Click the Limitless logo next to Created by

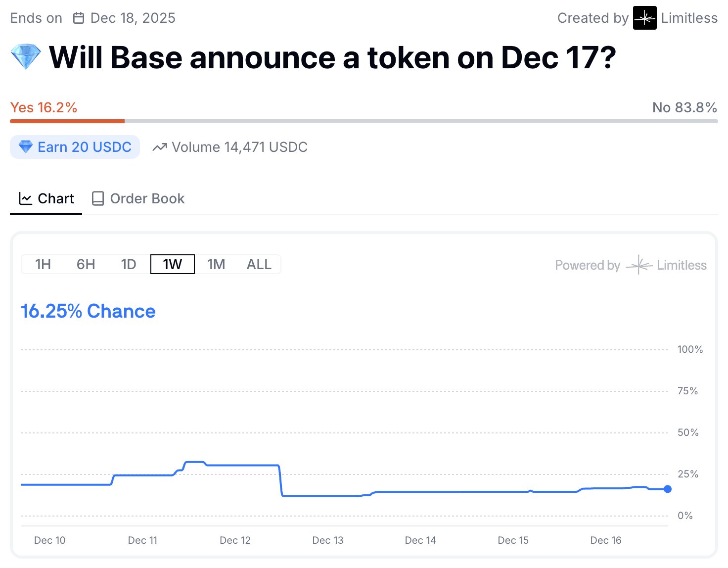[x=645, y=18]
